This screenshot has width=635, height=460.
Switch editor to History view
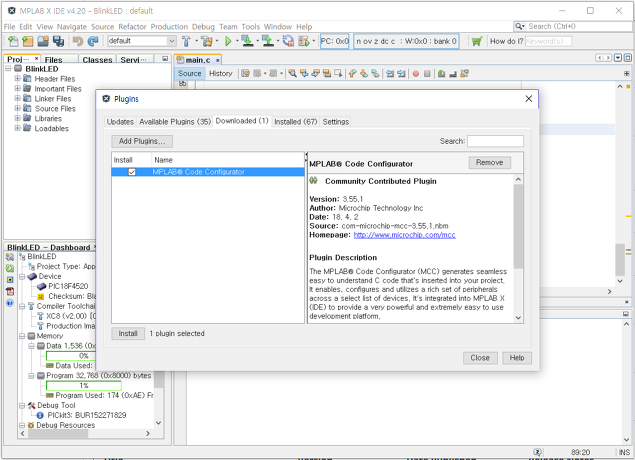point(221,73)
